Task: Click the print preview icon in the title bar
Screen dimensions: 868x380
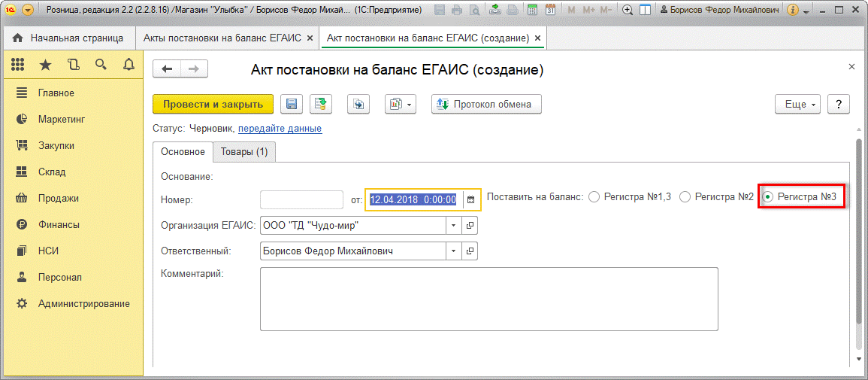Action: coord(474,10)
